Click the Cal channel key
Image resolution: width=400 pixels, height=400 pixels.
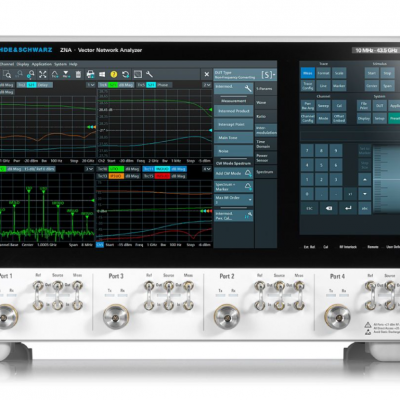pos(339,106)
